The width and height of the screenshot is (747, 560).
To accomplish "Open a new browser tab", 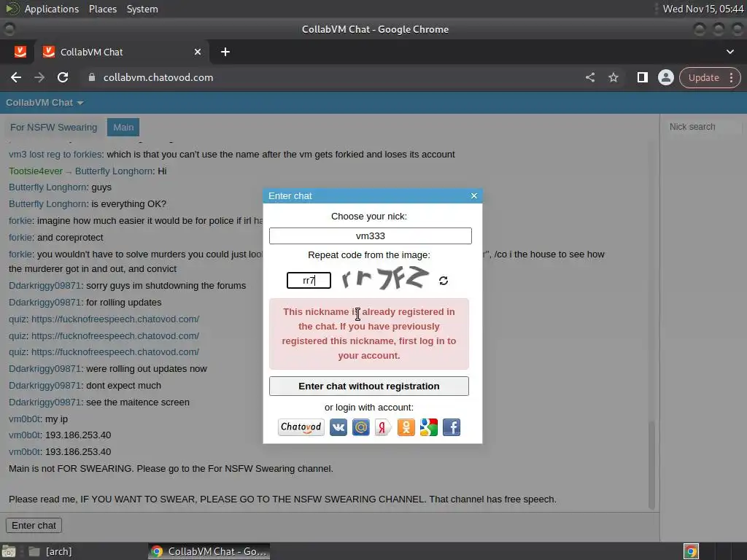I will click(225, 52).
